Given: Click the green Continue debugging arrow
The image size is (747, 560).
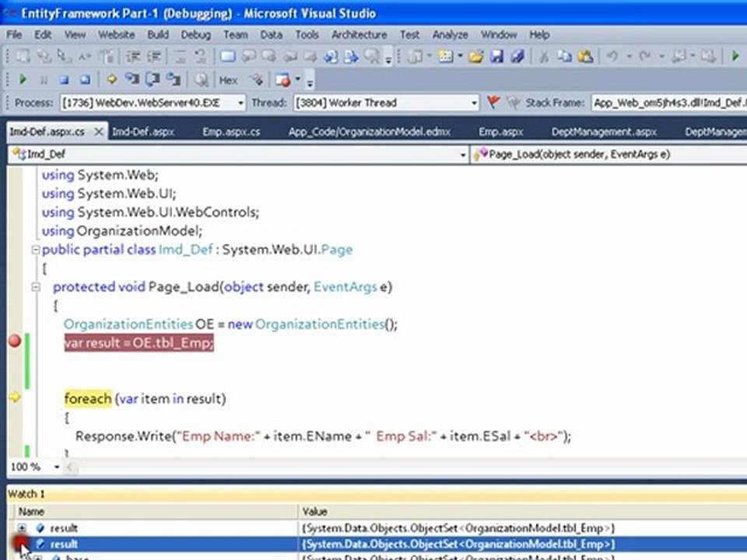Looking at the screenshot, I should tap(23, 79).
